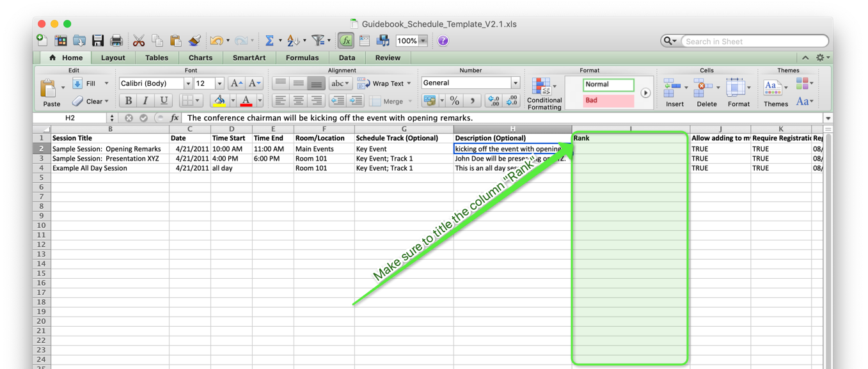This screenshot has width=868, height=369.
Task: Expand the Fill options dropdown
Action: [106, 83]
